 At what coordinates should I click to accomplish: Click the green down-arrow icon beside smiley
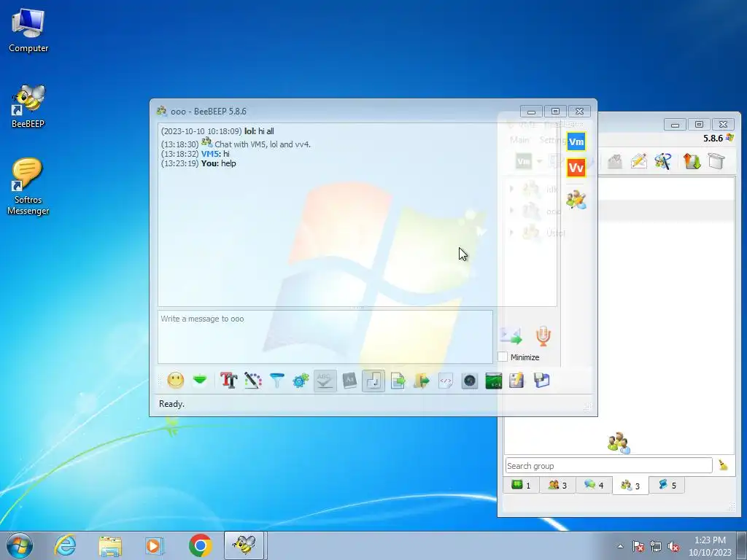pyautogui.click(x=200, y=380)
